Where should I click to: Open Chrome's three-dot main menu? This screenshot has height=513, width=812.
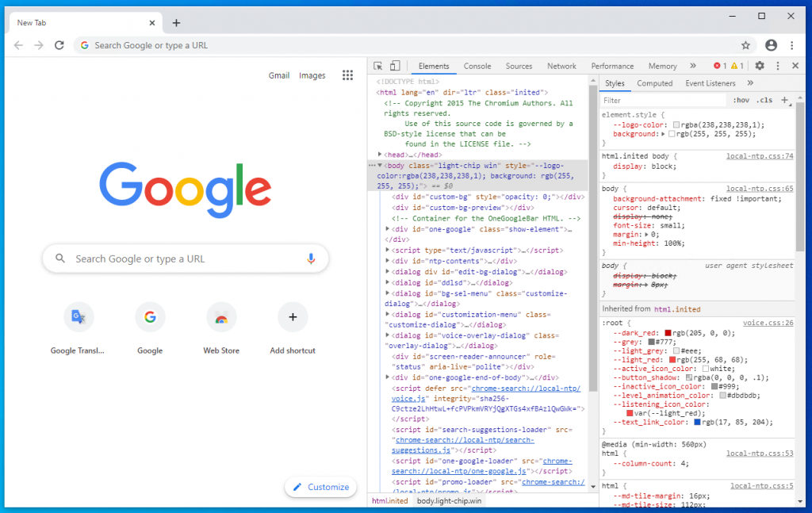[x=792, y=45]
